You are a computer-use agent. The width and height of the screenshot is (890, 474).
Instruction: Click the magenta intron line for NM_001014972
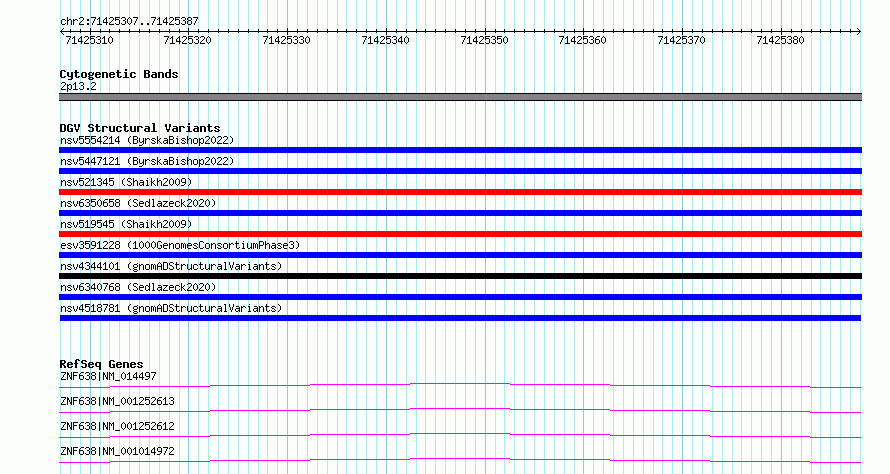pyautogui.click(x=460, y=460)
